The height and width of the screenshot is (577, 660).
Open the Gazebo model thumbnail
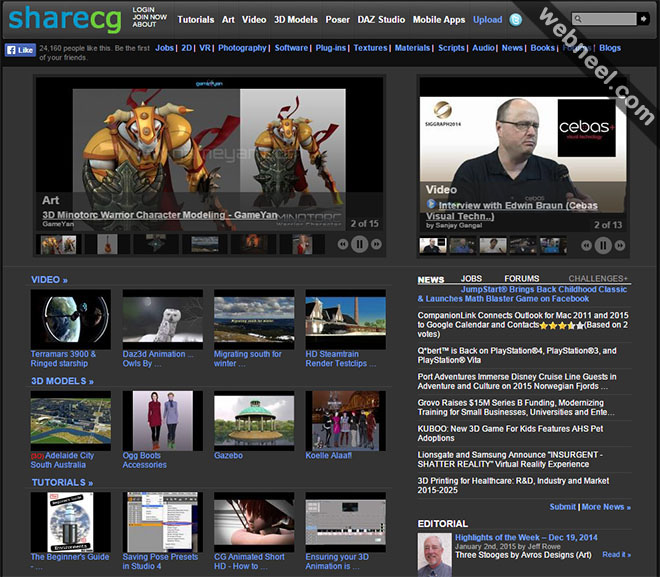click(254, 421)
